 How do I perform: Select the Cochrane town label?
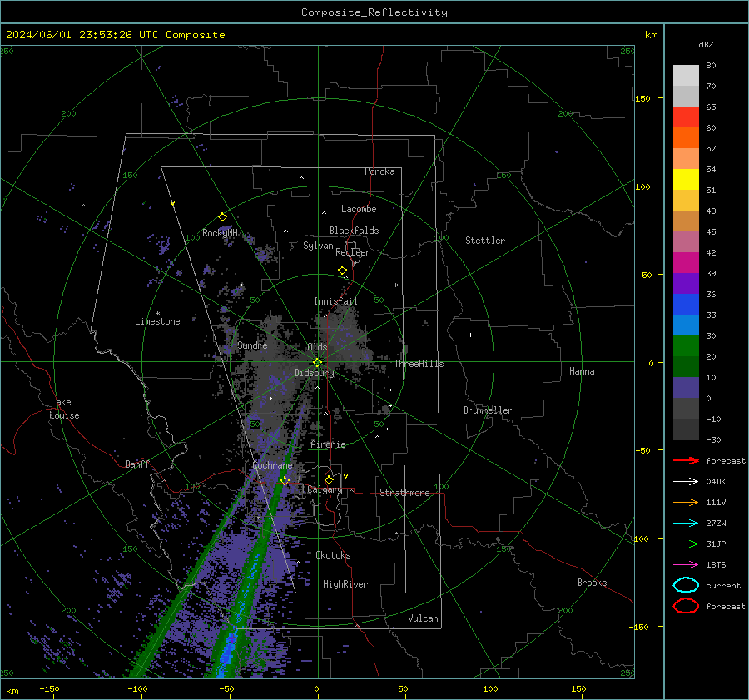[x=272, y=465]
